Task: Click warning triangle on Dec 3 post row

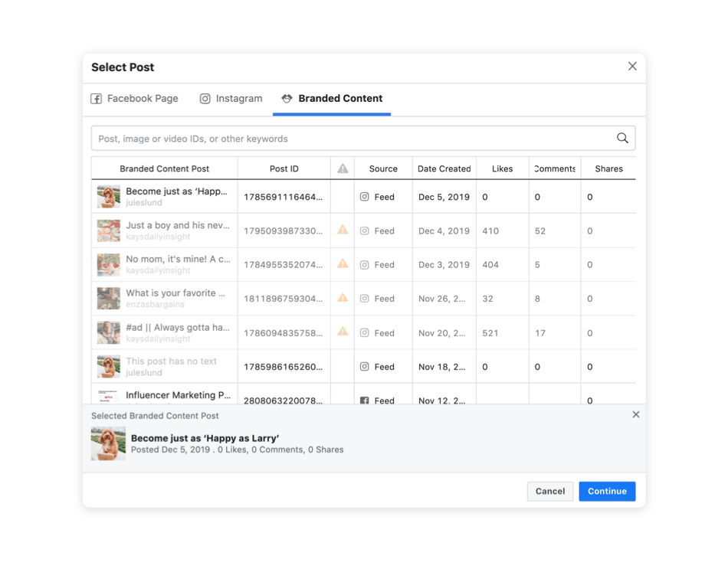Action: tap(343, 263)
